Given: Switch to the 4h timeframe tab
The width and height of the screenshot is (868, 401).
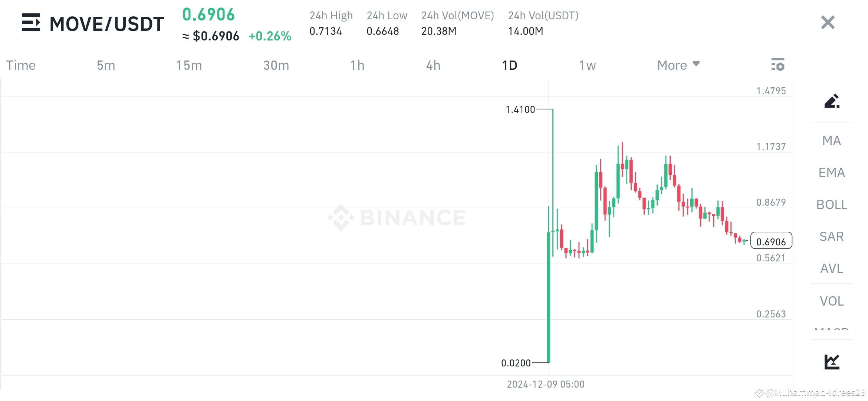Looking at the screenshot, I should tap(433, 65).
